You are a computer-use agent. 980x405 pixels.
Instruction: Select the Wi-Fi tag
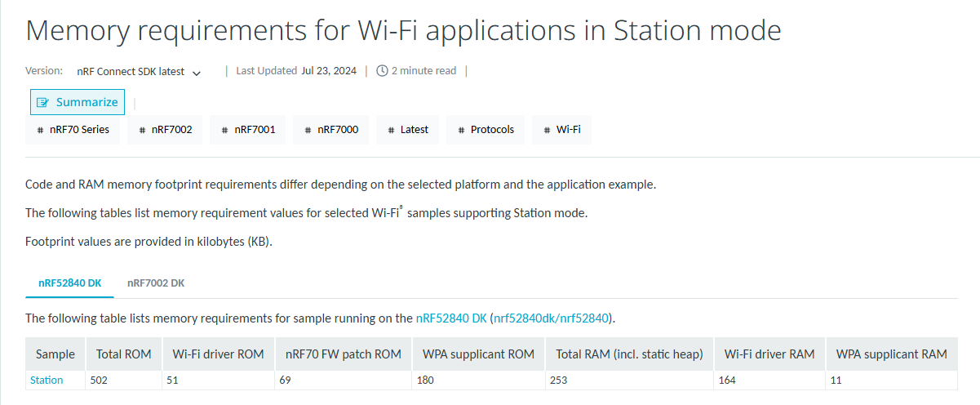pos(562,129)
